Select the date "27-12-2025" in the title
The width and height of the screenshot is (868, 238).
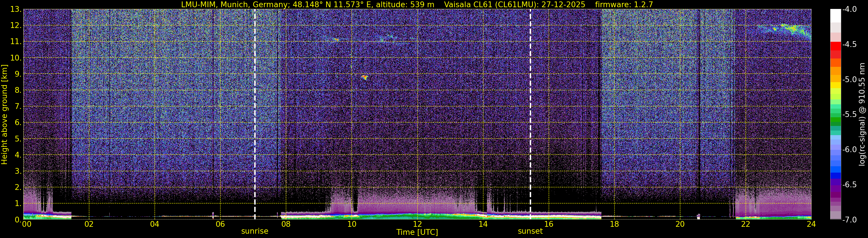[563, 4]
